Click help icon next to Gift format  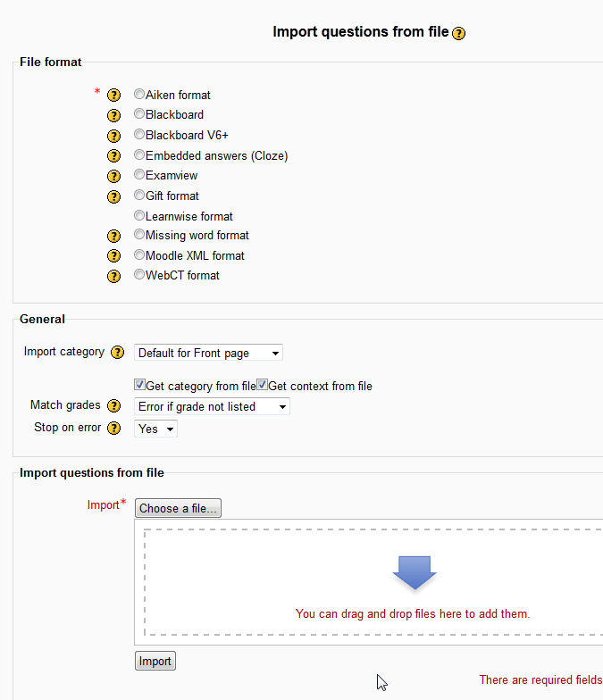click(x=113, y=196)
